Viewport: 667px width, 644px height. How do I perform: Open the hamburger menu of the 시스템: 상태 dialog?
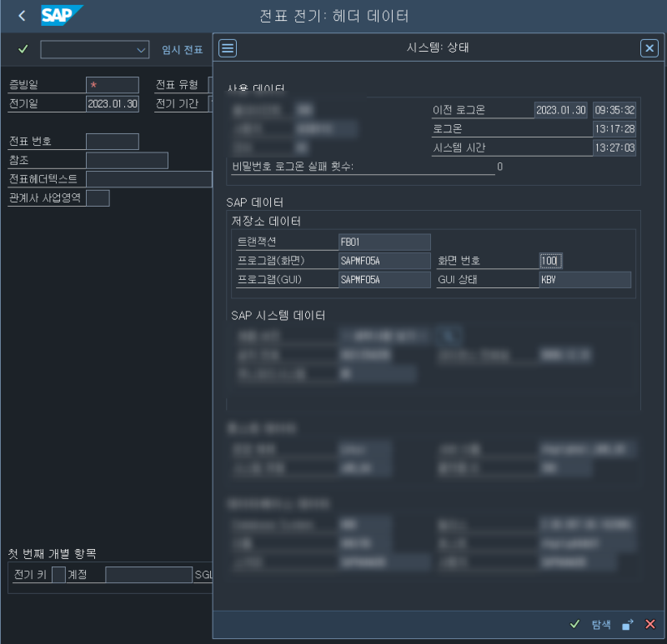click(227, 47)
